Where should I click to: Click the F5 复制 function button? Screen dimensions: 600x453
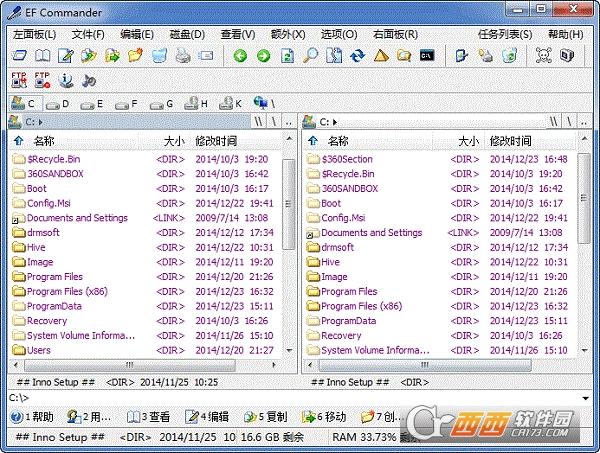pos(265,417)
